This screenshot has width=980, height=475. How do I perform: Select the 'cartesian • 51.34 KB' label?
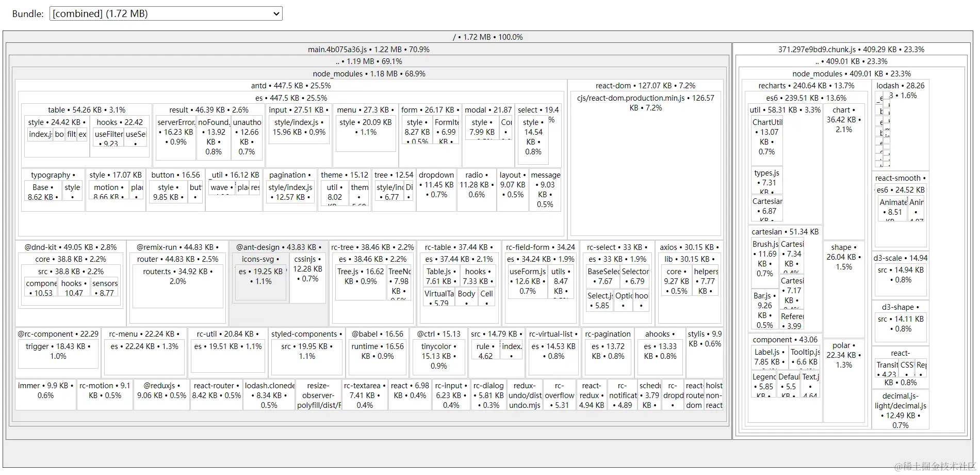coord(785,232)
